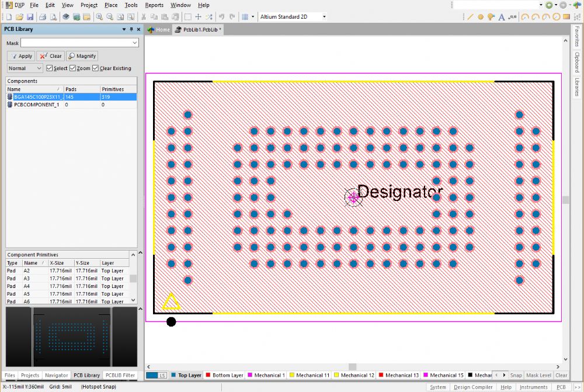Select the Place Line tool

click(470, 17)
